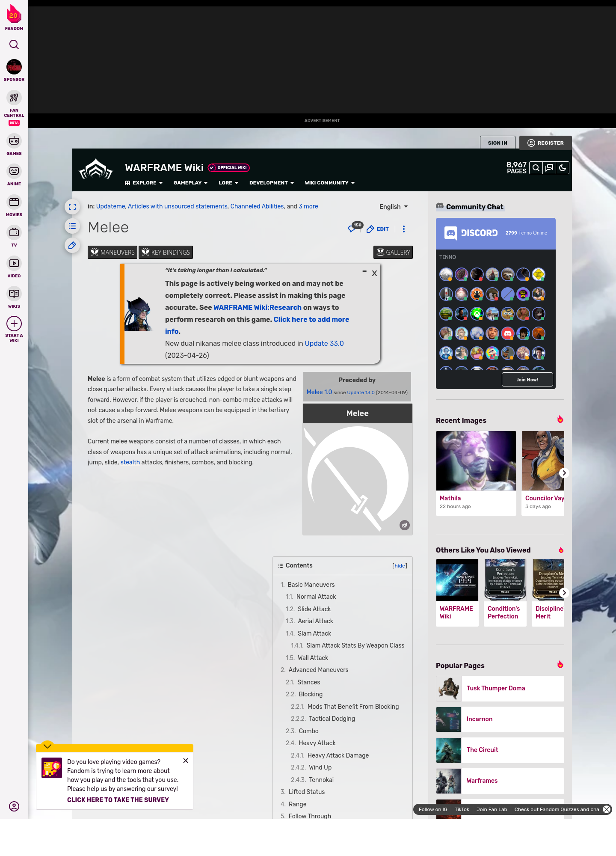Open the TV sidebar icon
This screenshot has height=856, width=616.
click(14, 232)
